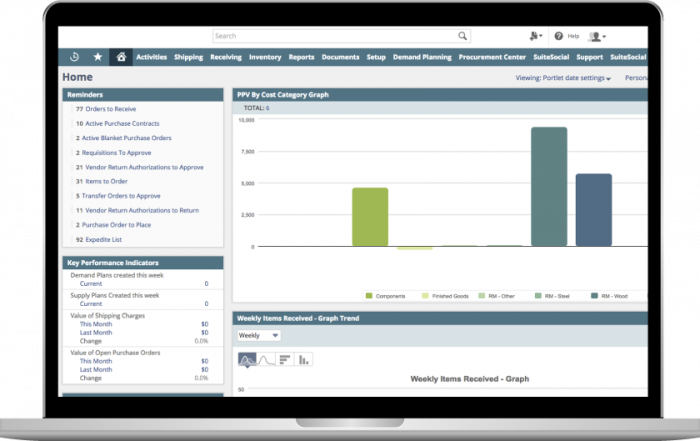Open 10 Active Purchase Contracts reminder
700x441 pixels.
coord(117,124)
